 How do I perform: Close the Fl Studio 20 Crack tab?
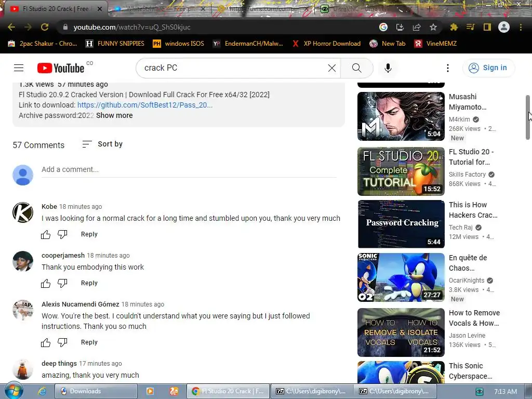click(100, 9)
